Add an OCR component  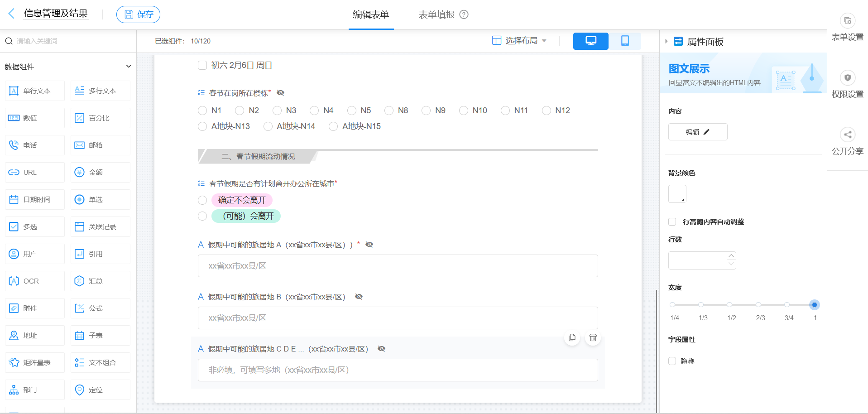tap(34, 281)
